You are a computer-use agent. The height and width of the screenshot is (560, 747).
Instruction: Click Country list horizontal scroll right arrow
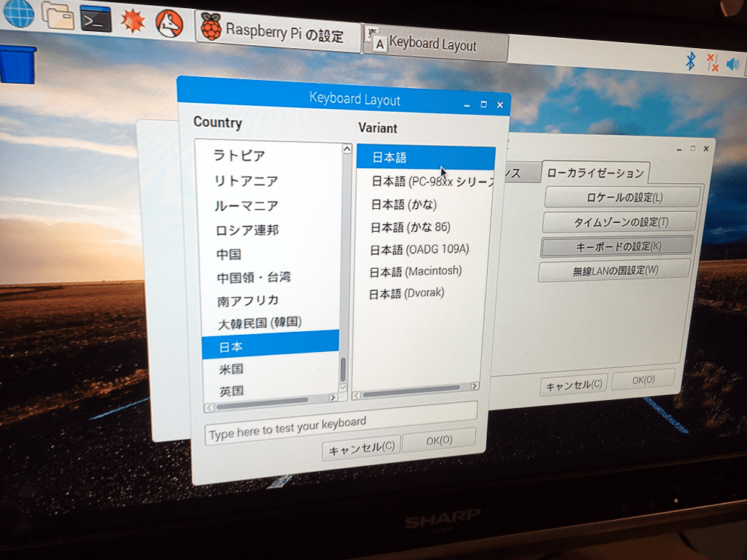[333, 398]
